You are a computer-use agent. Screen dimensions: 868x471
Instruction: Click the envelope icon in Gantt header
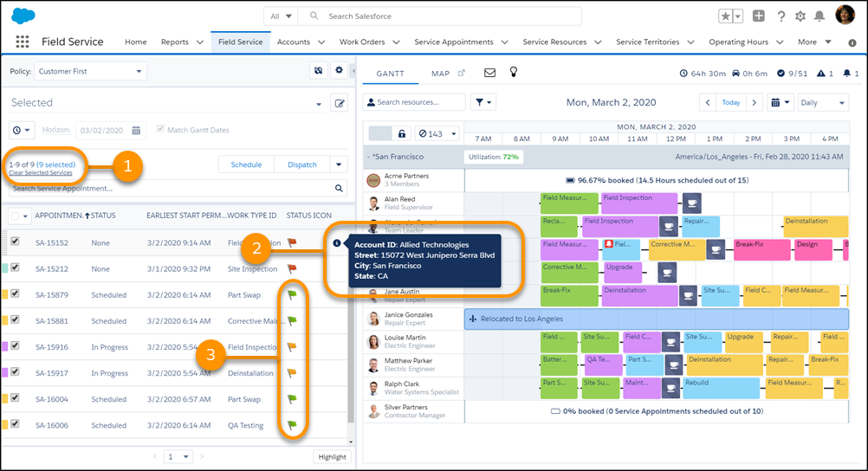pos(489,73)
